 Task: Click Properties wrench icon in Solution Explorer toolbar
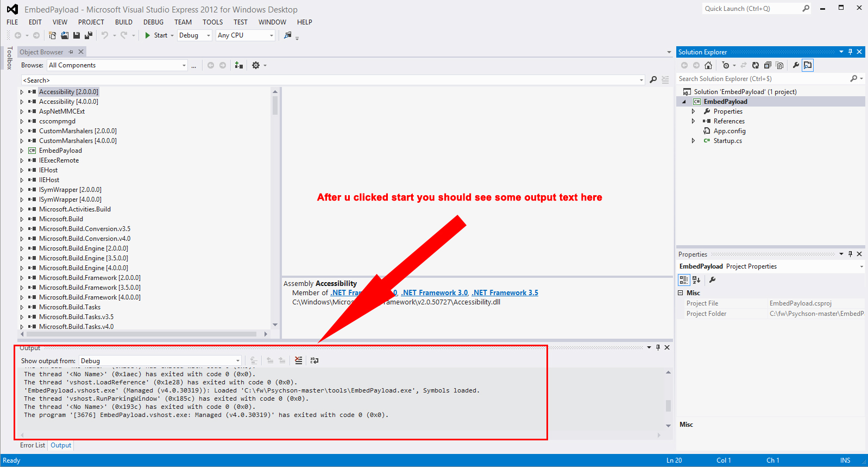click(796, 65)
